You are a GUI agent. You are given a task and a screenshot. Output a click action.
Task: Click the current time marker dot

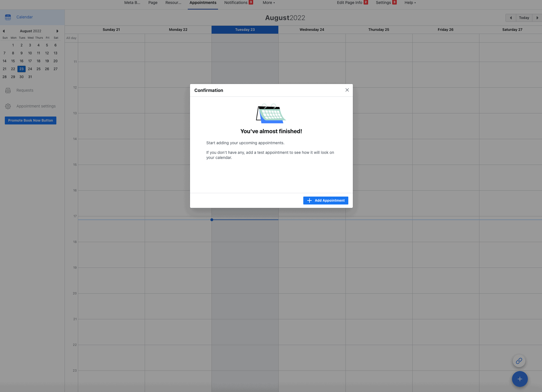click(x=212, y=220)
